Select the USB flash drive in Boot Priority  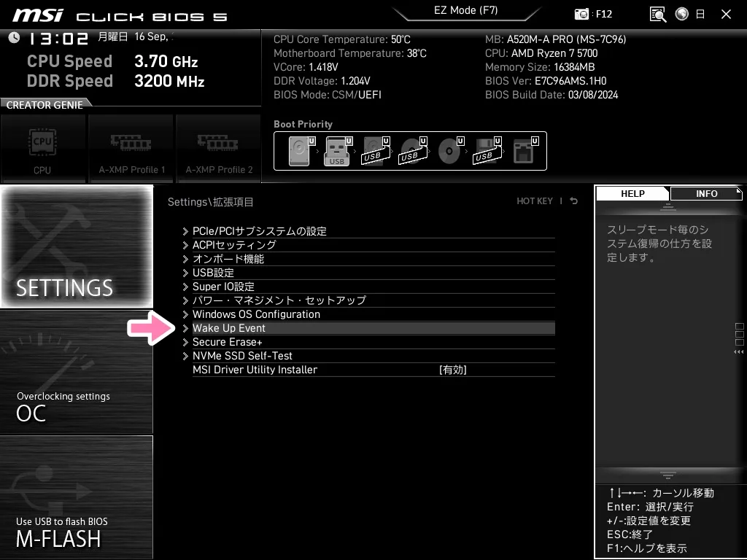click(x=336, y=150)
